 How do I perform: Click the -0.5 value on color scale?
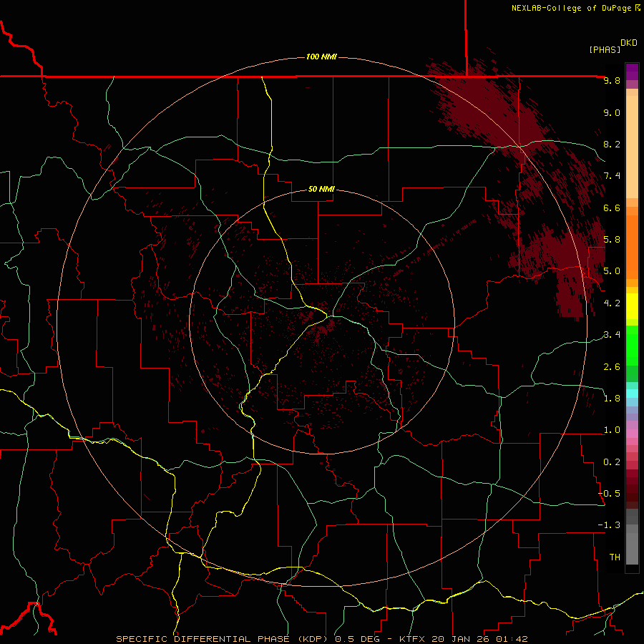[609, 494]
